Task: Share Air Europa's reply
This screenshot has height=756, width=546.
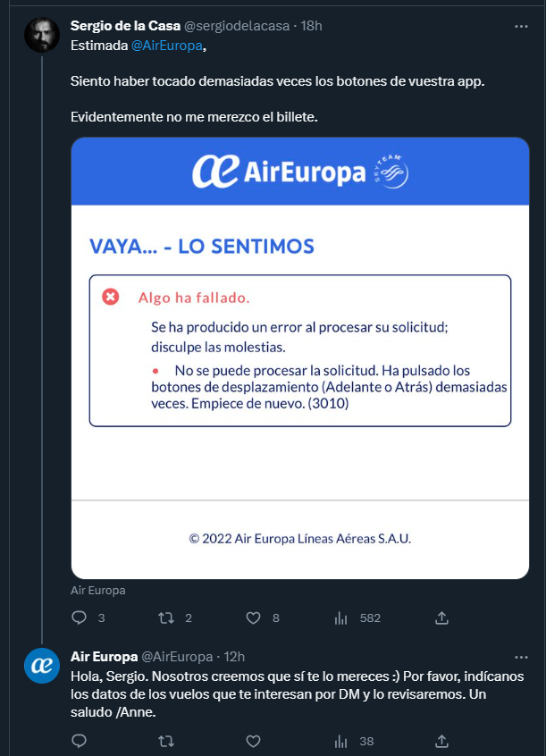Action: [x=441, y=741]
